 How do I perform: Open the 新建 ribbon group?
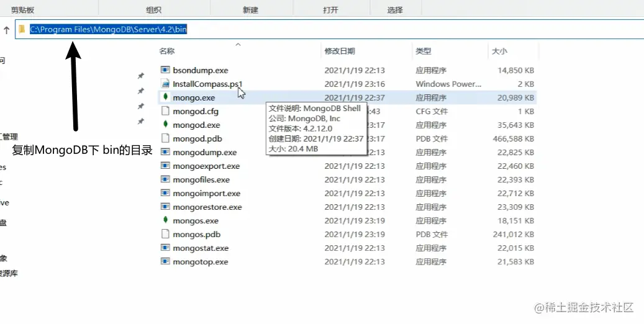[x=250, y=11]
